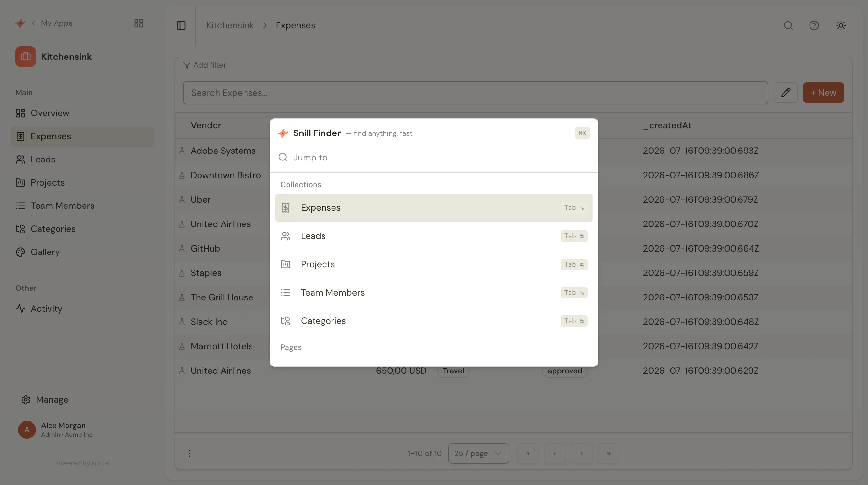The image size is (868, 485).
Task: Toggle the sidebar panel icon
Action: coord(181,25)
